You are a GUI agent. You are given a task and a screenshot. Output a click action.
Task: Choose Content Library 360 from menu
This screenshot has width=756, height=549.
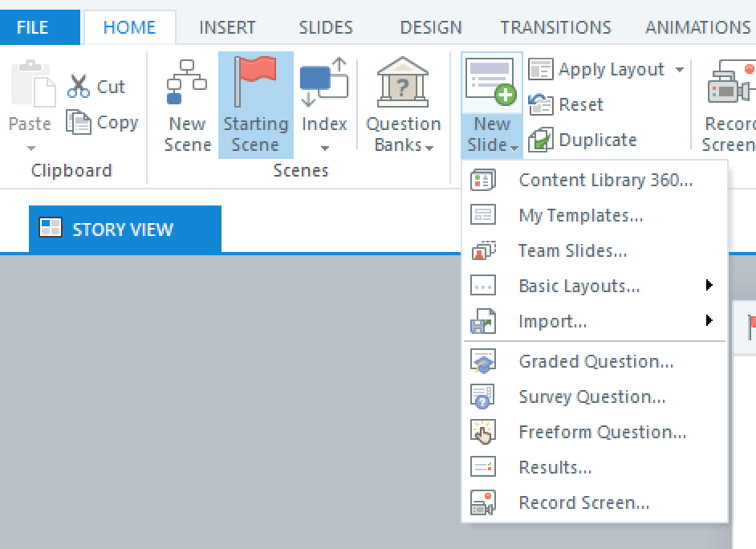click(x=605, y=180)
